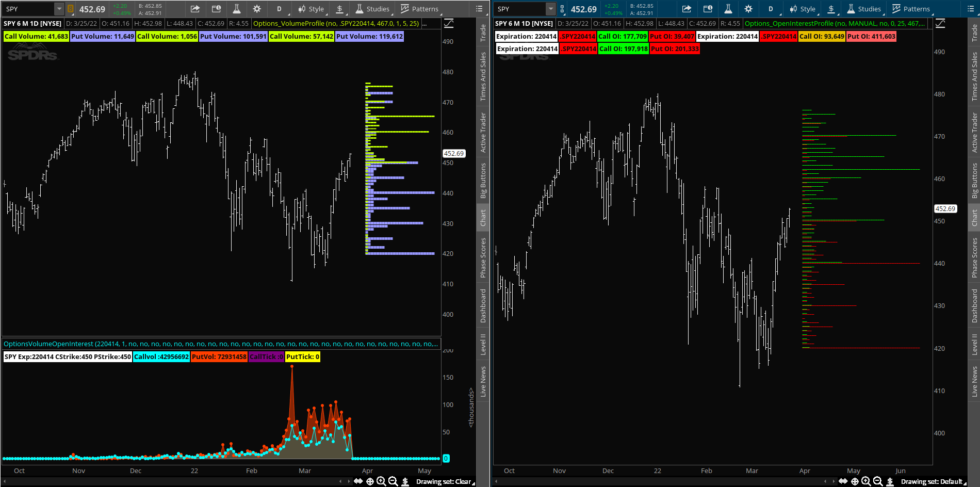Open Live News tab beside right chart
This screenshot has width=980, height=487.
975,381
